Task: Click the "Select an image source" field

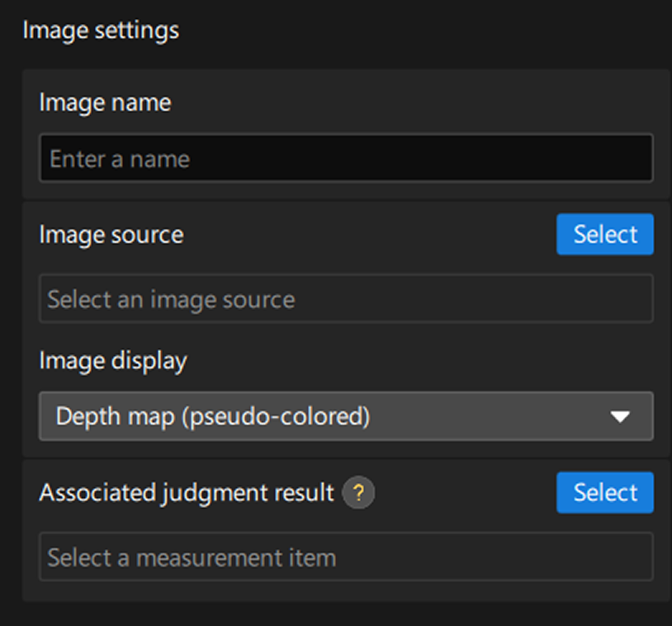Action: 346,299
